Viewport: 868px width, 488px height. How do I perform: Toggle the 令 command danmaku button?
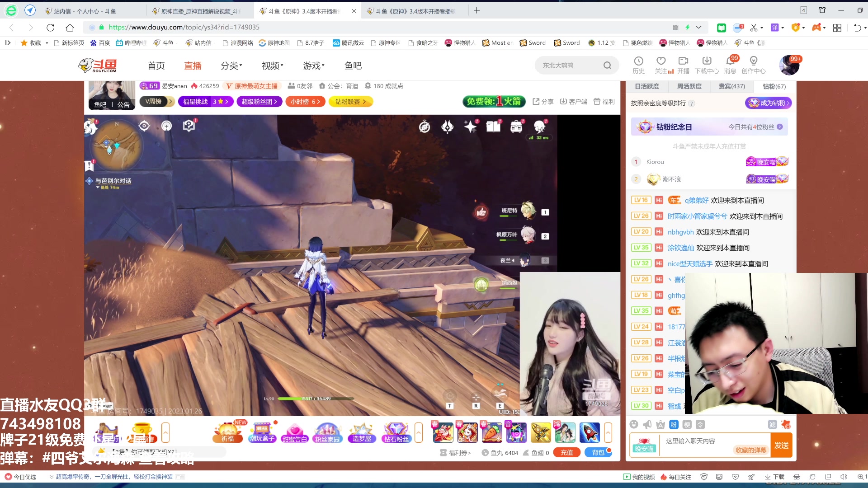click(700, 424)
